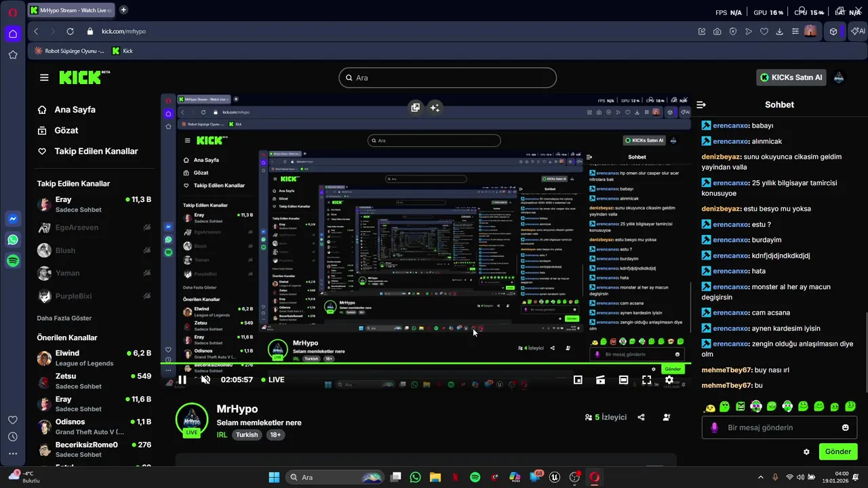Reload the page
The image size is (868, 488).
(70, 31)
